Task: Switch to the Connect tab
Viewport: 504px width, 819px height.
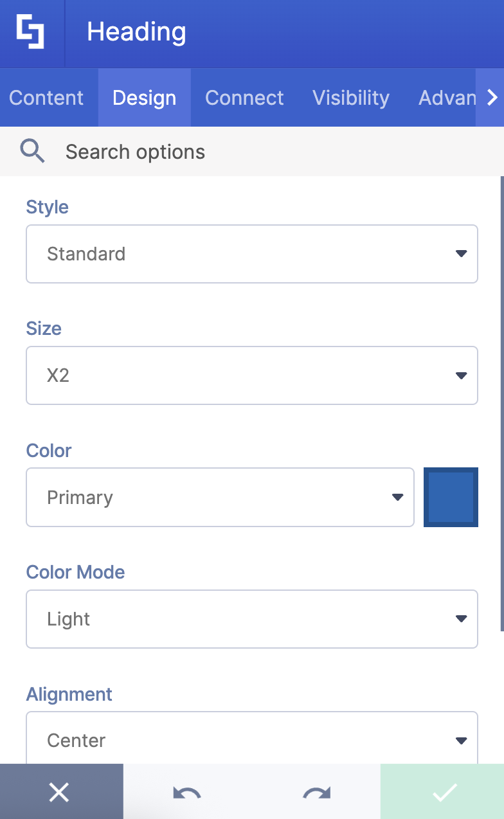Action: tap(244, 98)
